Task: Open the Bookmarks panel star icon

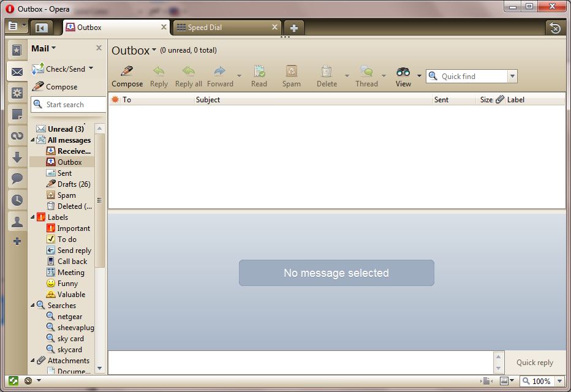Action: coord(17,50)
